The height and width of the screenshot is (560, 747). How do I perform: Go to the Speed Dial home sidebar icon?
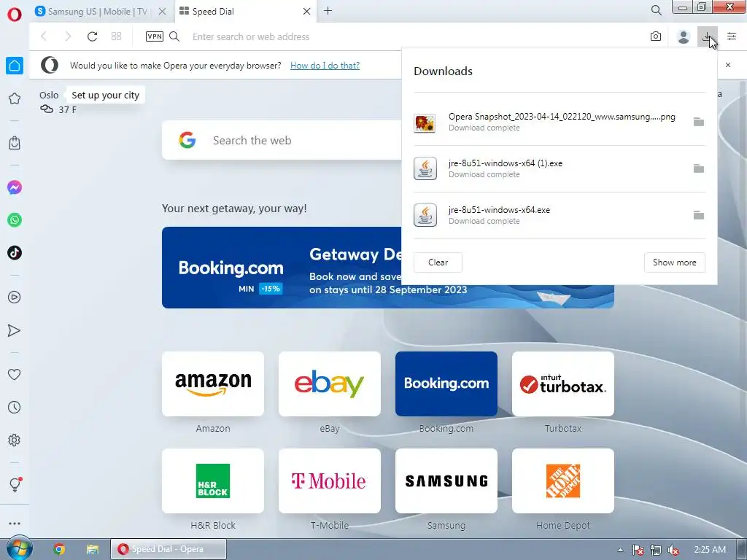point(15,66)
